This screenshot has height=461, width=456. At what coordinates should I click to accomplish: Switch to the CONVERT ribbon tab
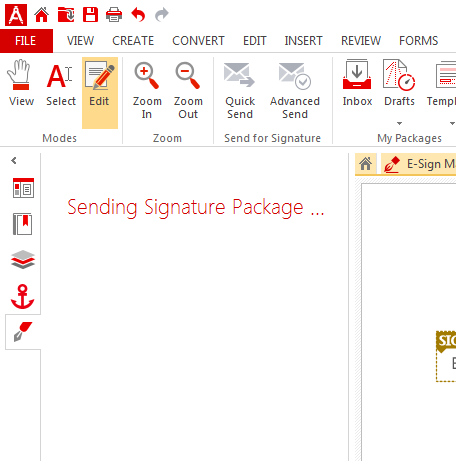click(198, 41)
